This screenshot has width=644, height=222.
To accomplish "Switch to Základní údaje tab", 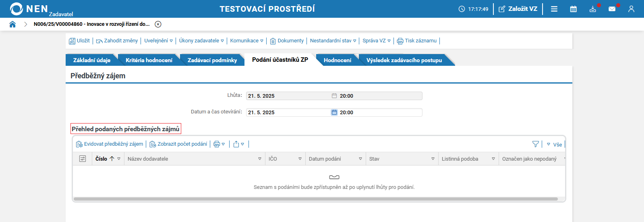I will [x=92, y=60].
